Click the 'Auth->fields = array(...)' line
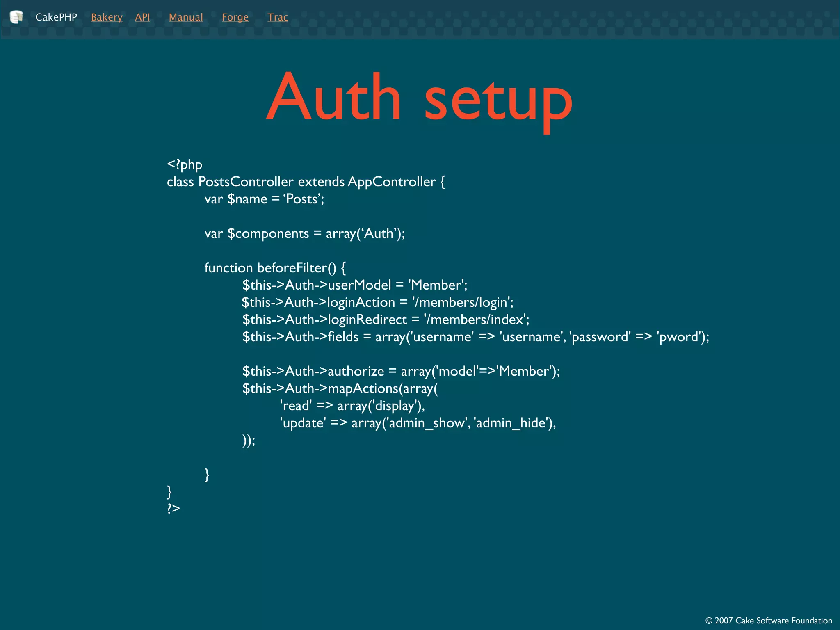The image size is (840, 630). (476, 337)
